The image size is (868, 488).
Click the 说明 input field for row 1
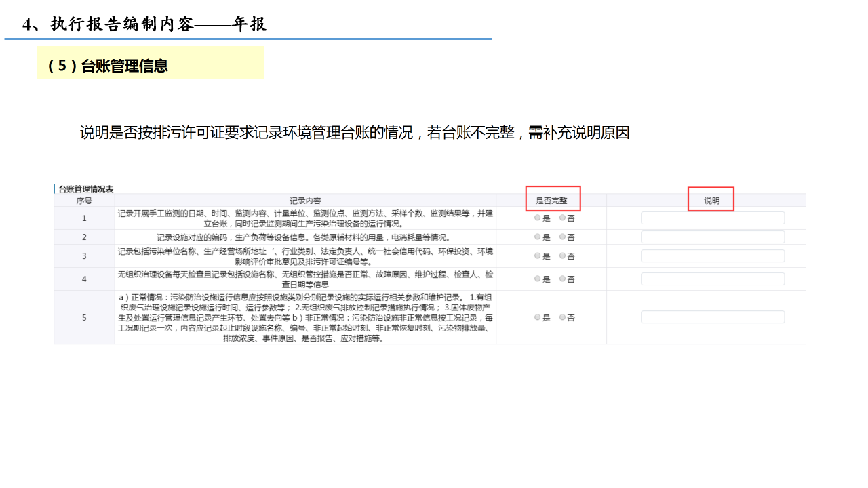click(712, 218)
